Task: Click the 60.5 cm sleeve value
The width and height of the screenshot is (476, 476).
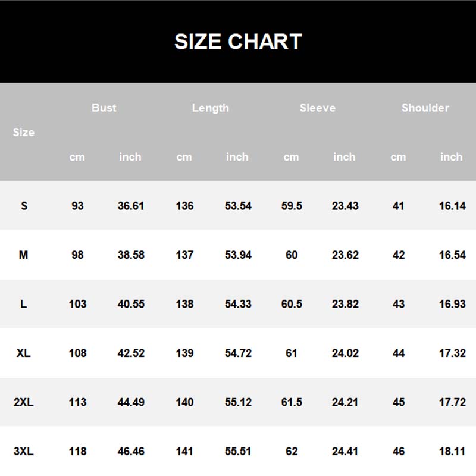Action: pos(292,304)
